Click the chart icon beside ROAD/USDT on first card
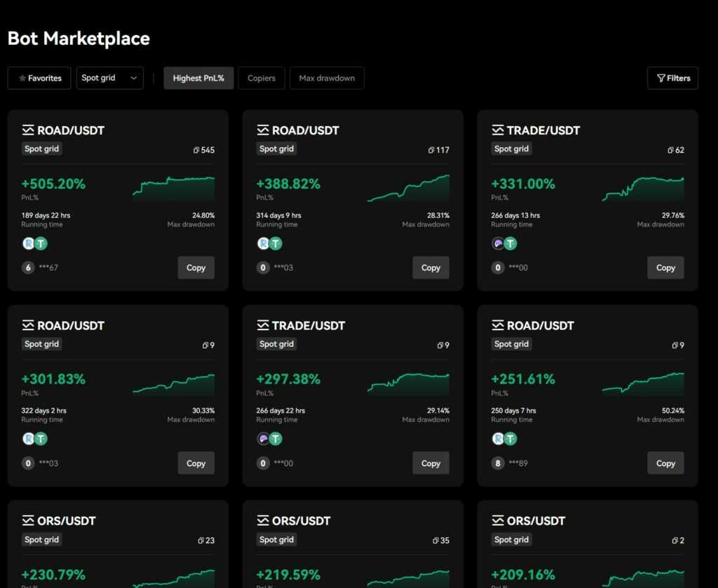 [x=28, y=130]
